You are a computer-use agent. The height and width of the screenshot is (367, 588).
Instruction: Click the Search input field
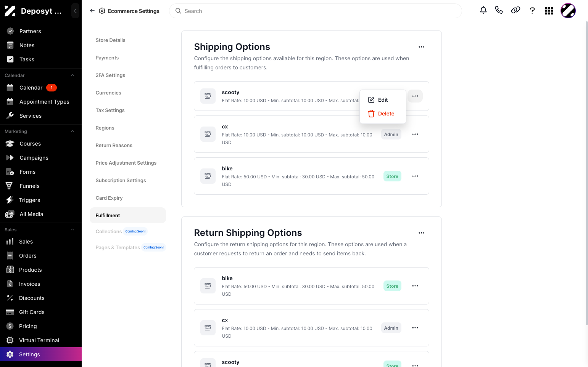point(315,11)
